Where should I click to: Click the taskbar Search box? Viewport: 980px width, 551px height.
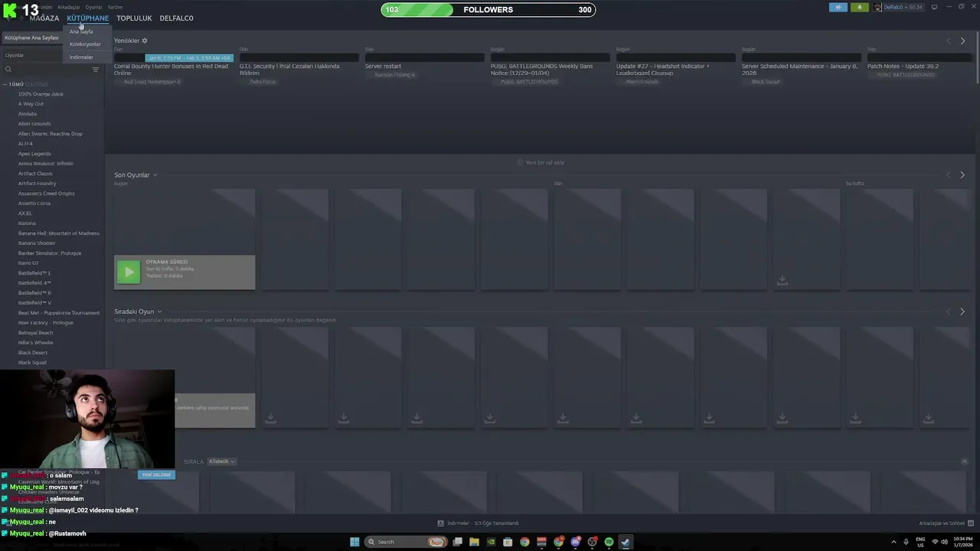pyautogui.click(x=407, y=542)
